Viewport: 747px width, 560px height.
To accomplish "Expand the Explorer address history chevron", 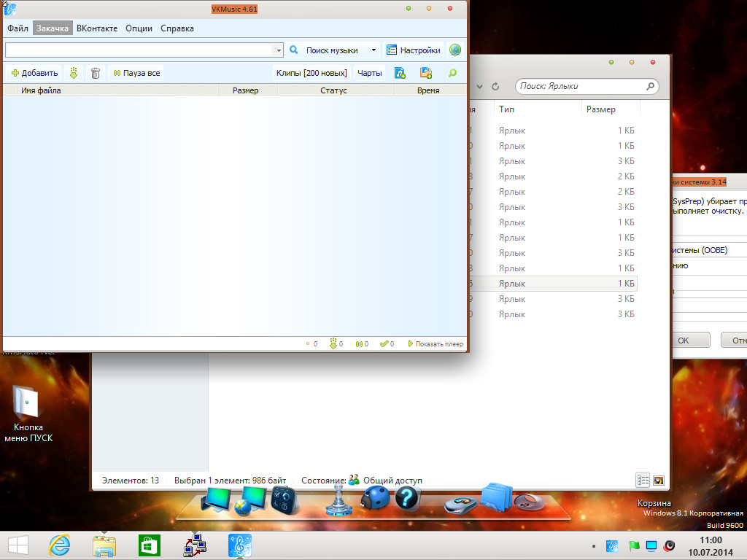I will click(x=480, y=86).
